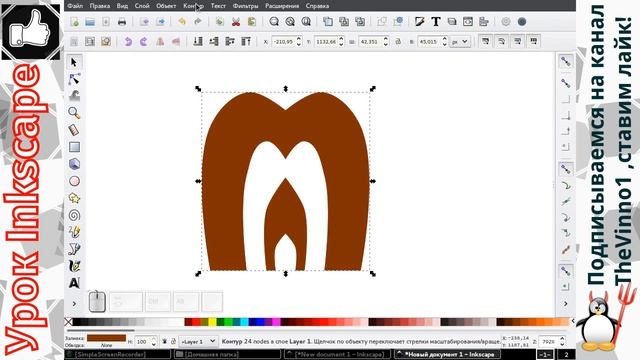Raise selection to top
640x360 pixels.
tap(246, 41)
